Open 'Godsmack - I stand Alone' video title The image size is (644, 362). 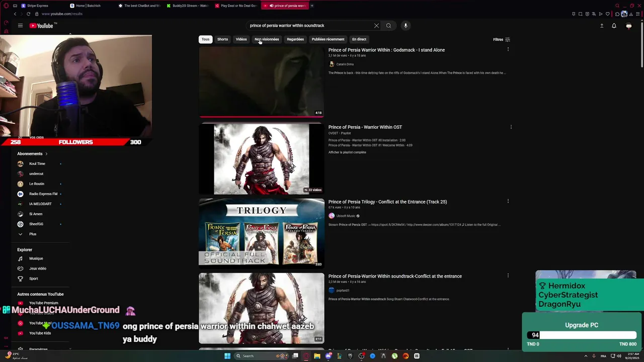tap(386, 50)
